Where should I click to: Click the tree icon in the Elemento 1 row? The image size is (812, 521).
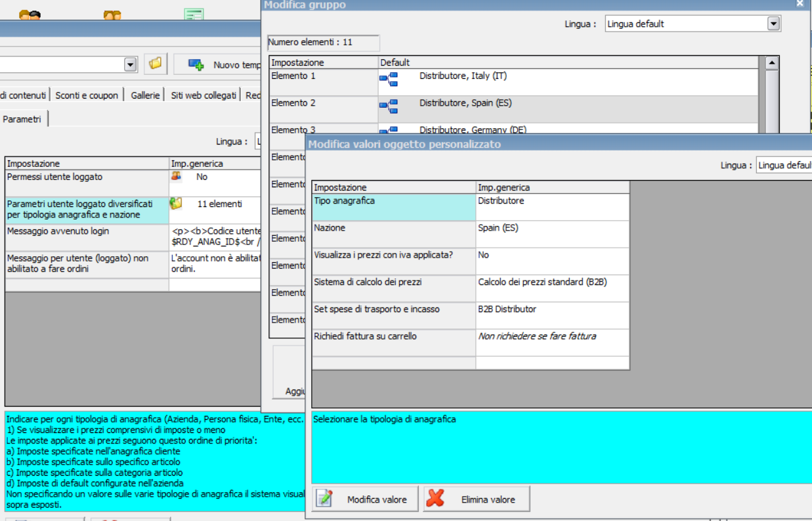coord(389,80)
